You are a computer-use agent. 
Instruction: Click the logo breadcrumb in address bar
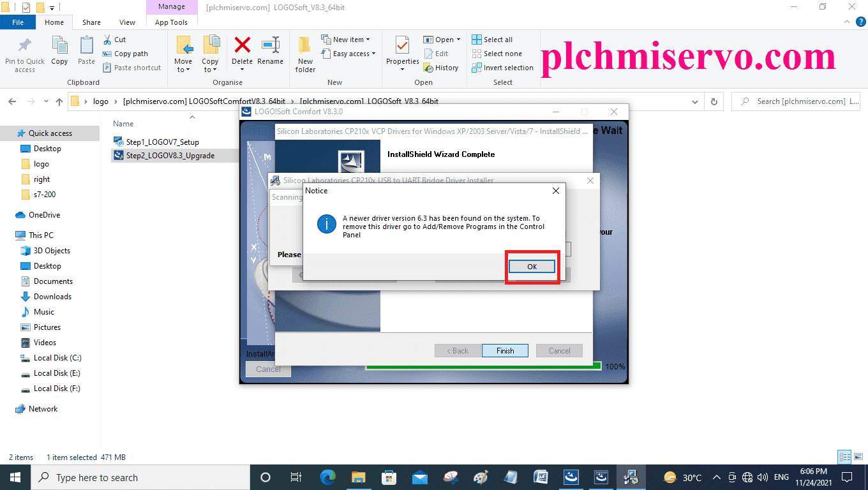(101, 101)
